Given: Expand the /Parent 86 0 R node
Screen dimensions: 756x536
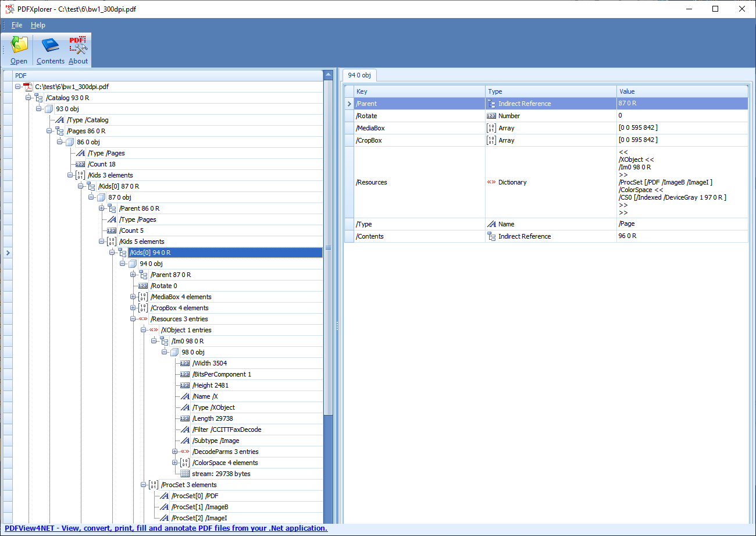Looking at the screenshot, I should (102, 208).
